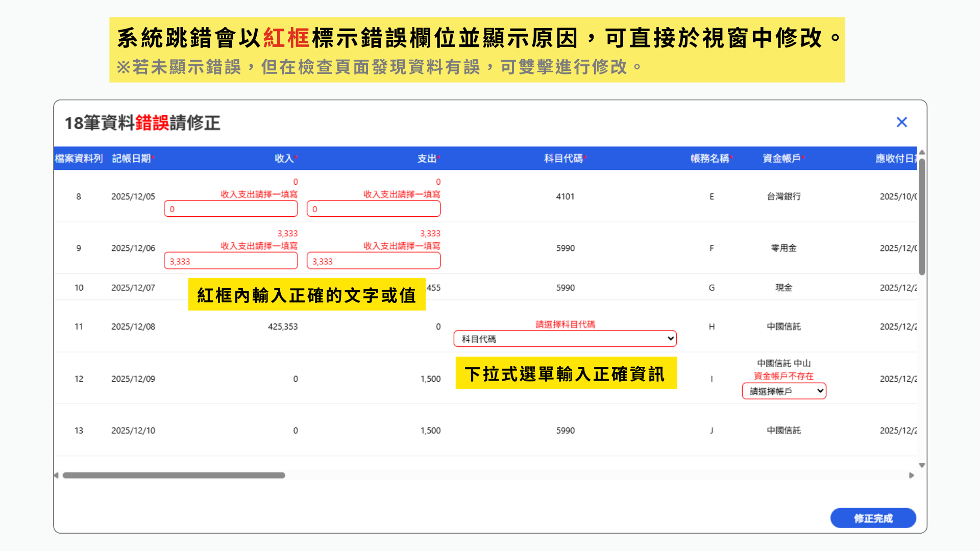Open the 科目代碼 dropdown in row 11

click(x=565, y=339)
